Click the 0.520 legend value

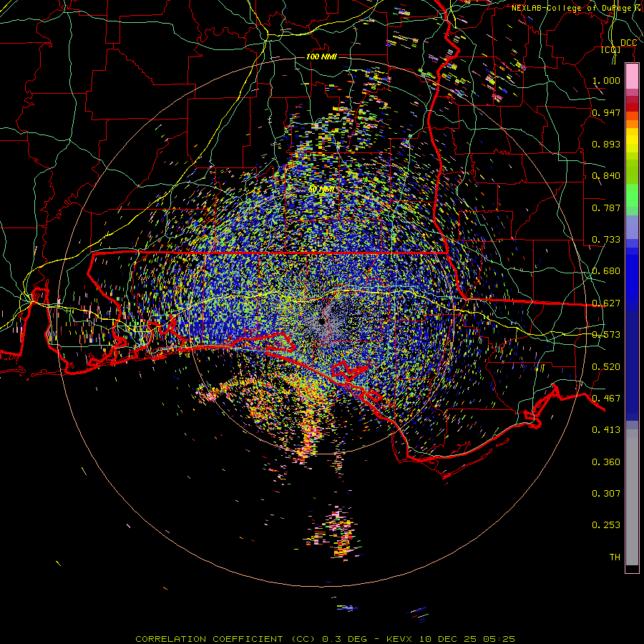tap(606, 367)
